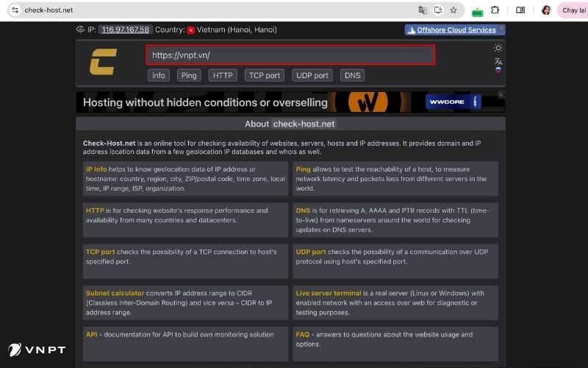
Task: Close the Offshore Cloud Services ad
Action: click(x=501, y=28)
